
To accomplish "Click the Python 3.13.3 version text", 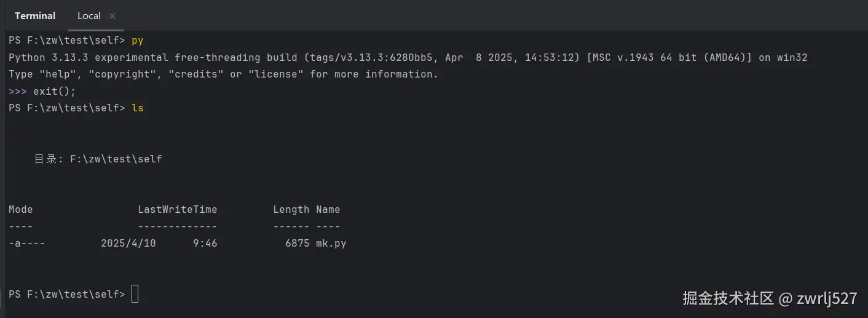I will 49,57.
